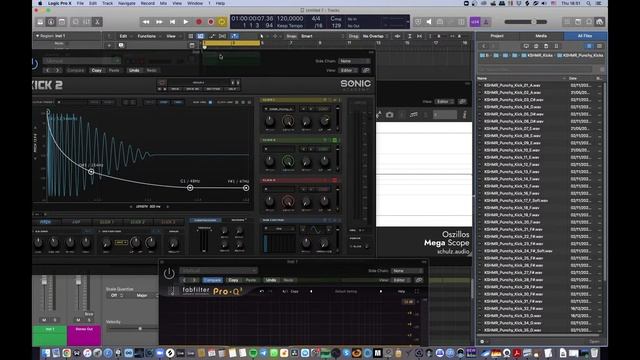Viewport: 640px width, 360px height.
Task: Select the F#1 / 47Hz pitch curve end node
Action: [246, 188]
